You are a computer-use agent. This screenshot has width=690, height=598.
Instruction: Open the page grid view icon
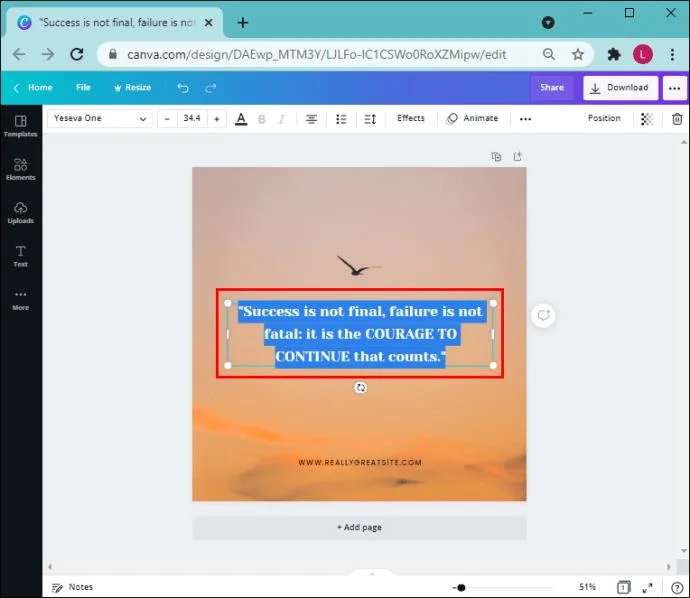pos(623,587)
